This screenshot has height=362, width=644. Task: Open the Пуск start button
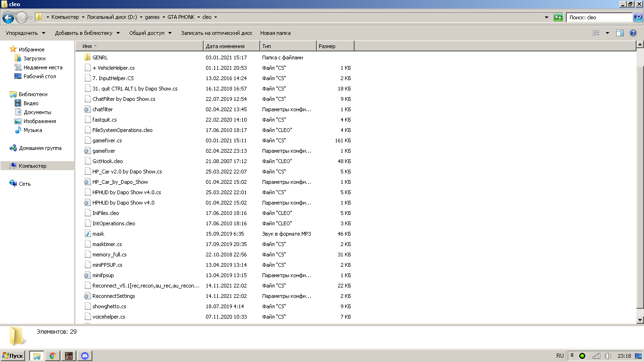tap(13, 356)
